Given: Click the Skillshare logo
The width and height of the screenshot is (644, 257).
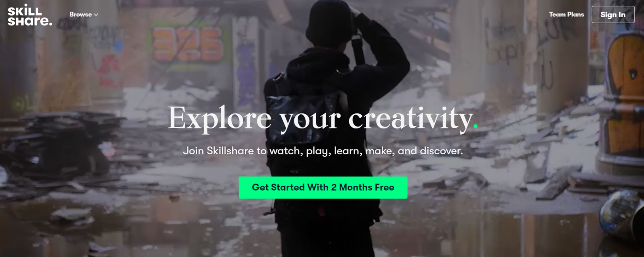Looking at the screenshot, I should pos(30,15).
